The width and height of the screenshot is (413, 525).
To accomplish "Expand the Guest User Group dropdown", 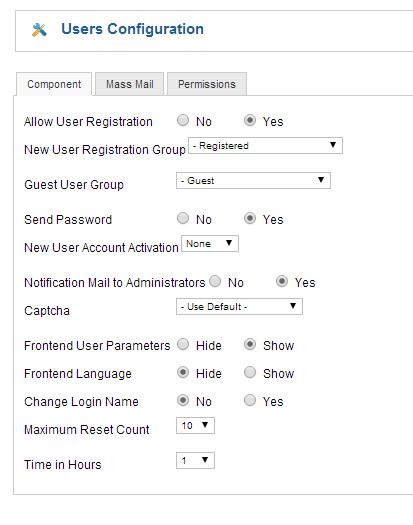I will tap(253, 181).
